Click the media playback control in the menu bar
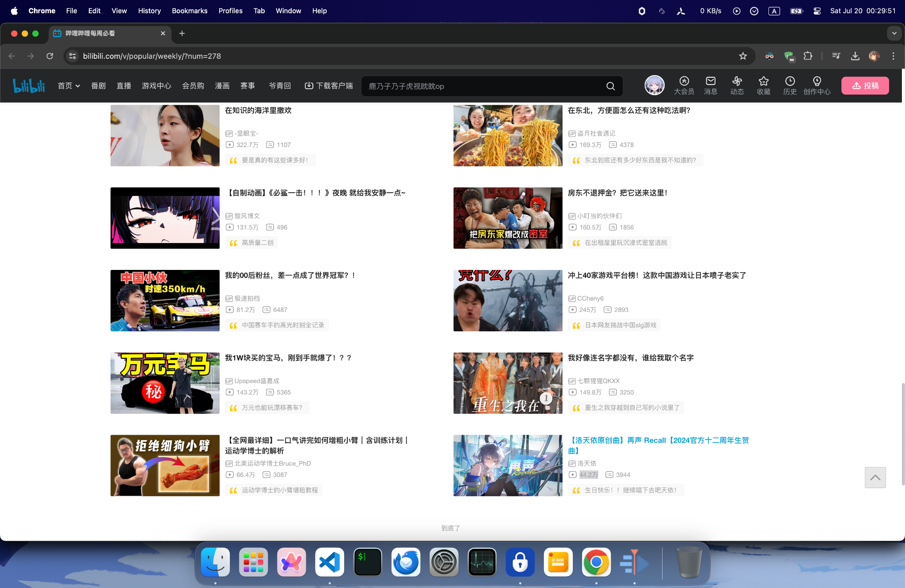905x588 pixels. click(736, 11)
